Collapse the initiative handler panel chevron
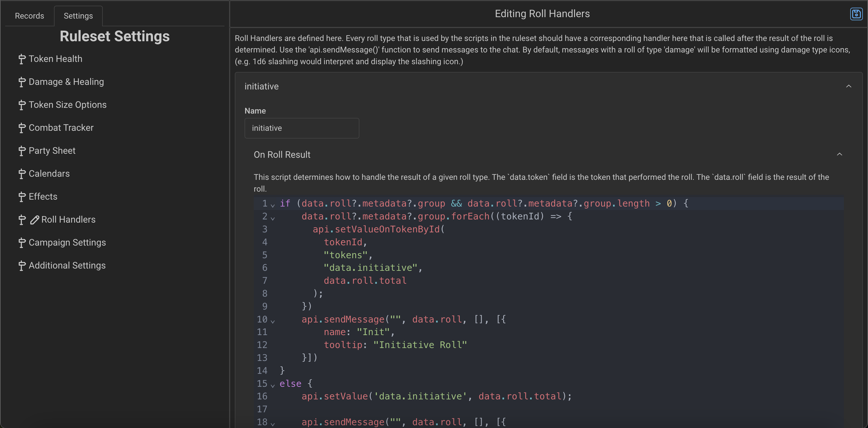The image size is (868, 428). pyautogui.click(x=848, y=86)
